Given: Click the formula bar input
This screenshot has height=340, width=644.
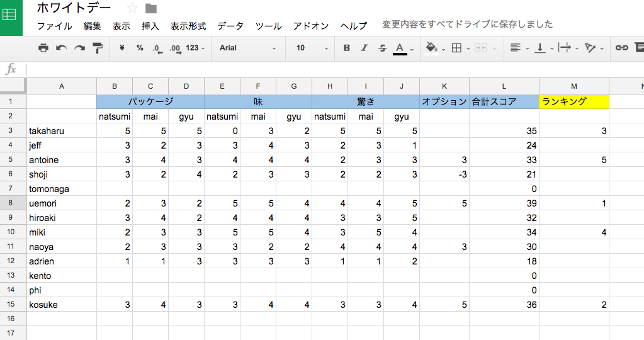Looking at the screenshot, I should 335,69.
